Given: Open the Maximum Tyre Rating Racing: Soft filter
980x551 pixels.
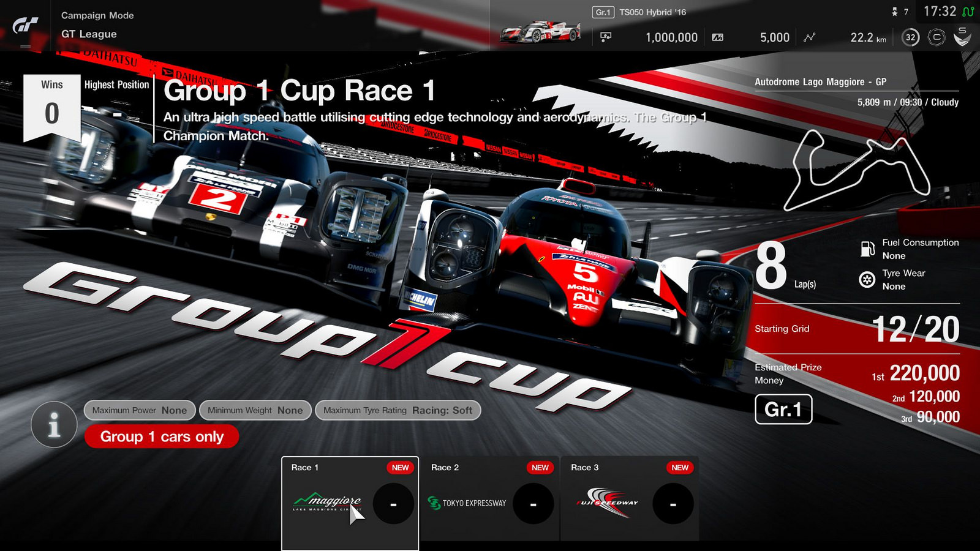Looking at the screenshot, I should click(x=398, y=410).
